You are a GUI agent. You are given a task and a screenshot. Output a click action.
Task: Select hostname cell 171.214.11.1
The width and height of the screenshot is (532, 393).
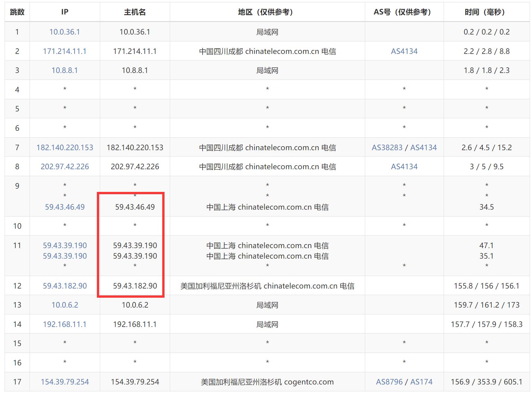[135, 51]
